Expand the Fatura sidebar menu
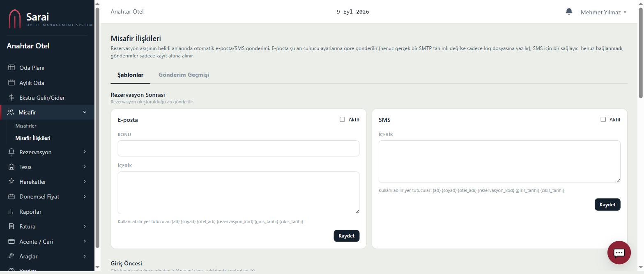Screen dimensions: 644x274 point(47,226)
